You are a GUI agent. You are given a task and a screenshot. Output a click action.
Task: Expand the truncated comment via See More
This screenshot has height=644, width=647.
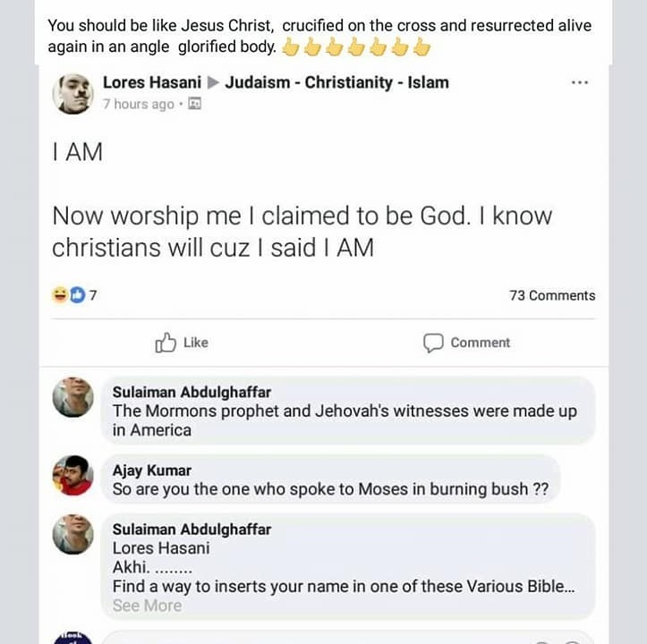147,606
